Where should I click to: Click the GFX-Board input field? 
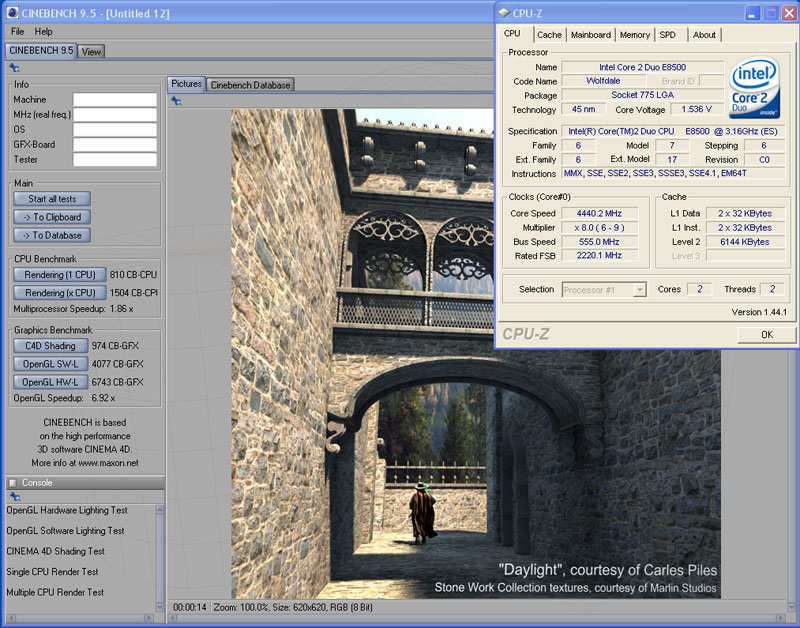(115, 144)
